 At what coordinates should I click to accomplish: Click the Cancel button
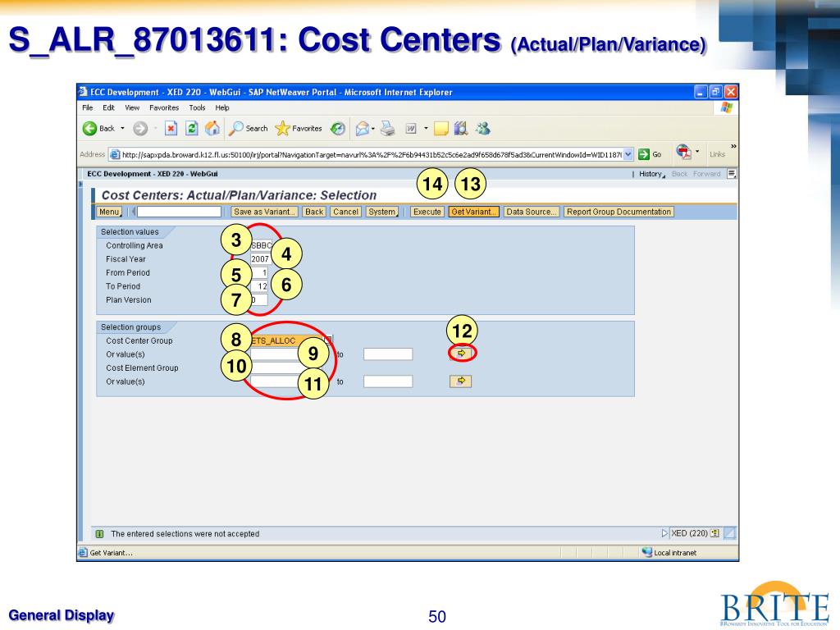coord(345,212)
